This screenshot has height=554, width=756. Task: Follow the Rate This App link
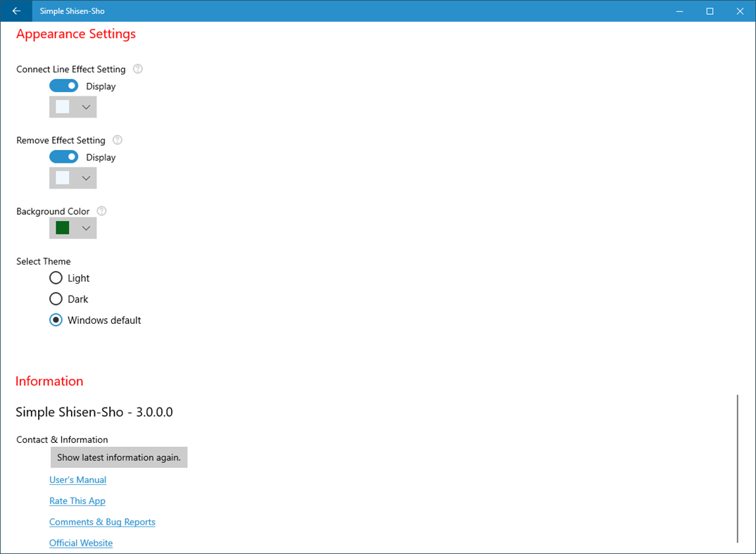tap(77, 501)
